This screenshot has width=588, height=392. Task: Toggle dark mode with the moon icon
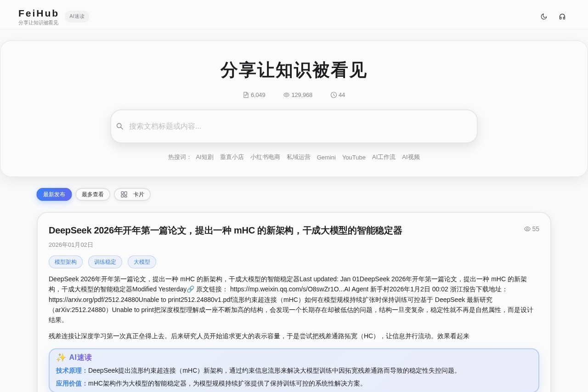(544, 17)
